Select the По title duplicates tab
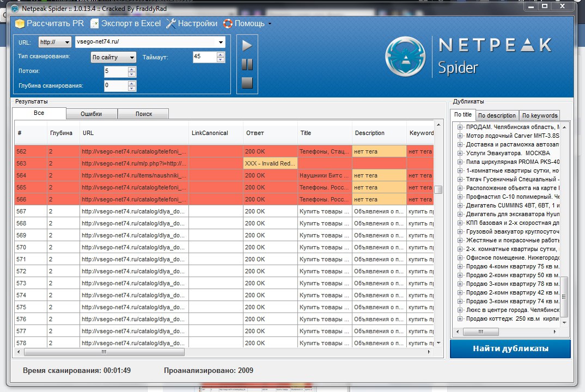 (462, 114)
